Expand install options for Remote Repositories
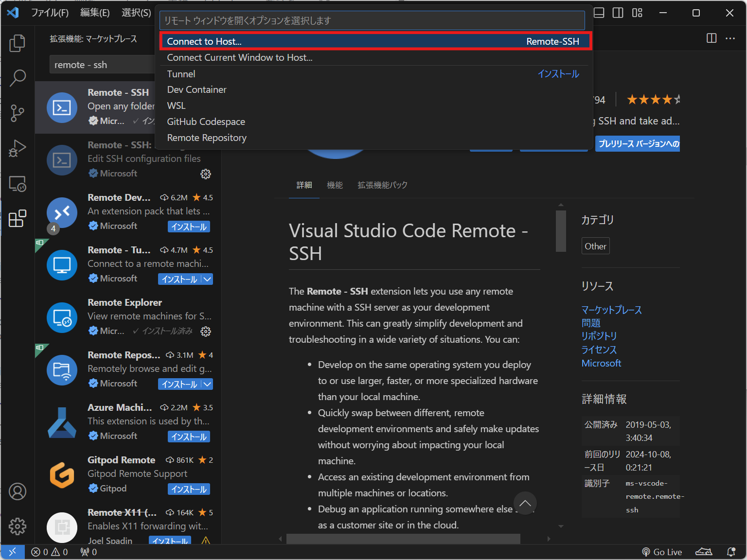The height and width of the screenshot is (560, 747). click(x=208, y=384)
